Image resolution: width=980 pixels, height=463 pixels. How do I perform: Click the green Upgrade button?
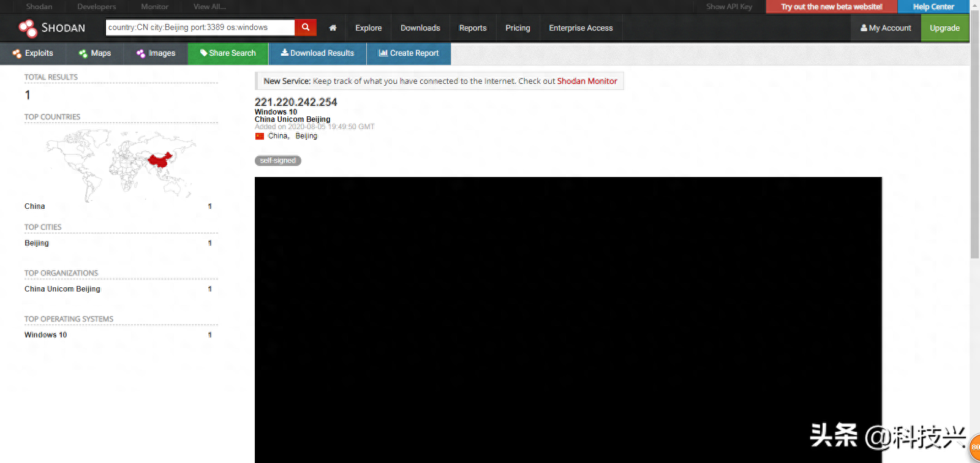tap(944, 28)
